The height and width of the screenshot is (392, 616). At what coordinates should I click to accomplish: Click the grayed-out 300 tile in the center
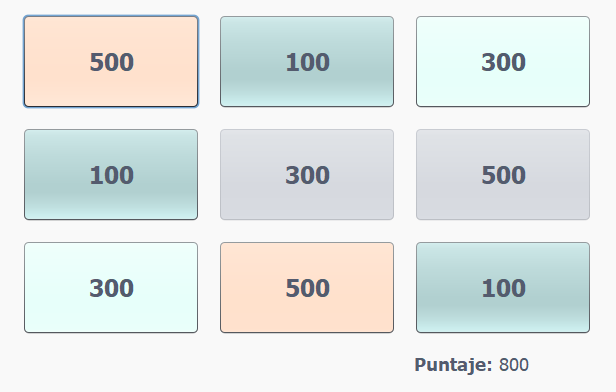tap(307, 174)
